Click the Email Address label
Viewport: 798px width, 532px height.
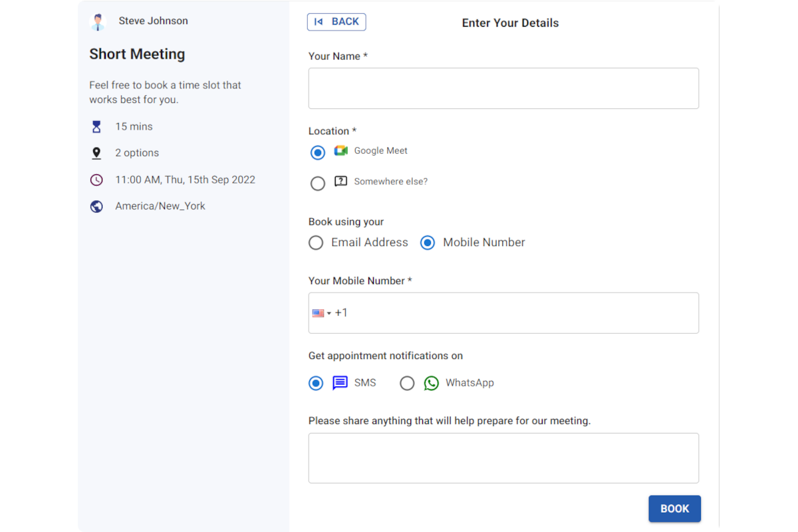[x=370, y=243]
